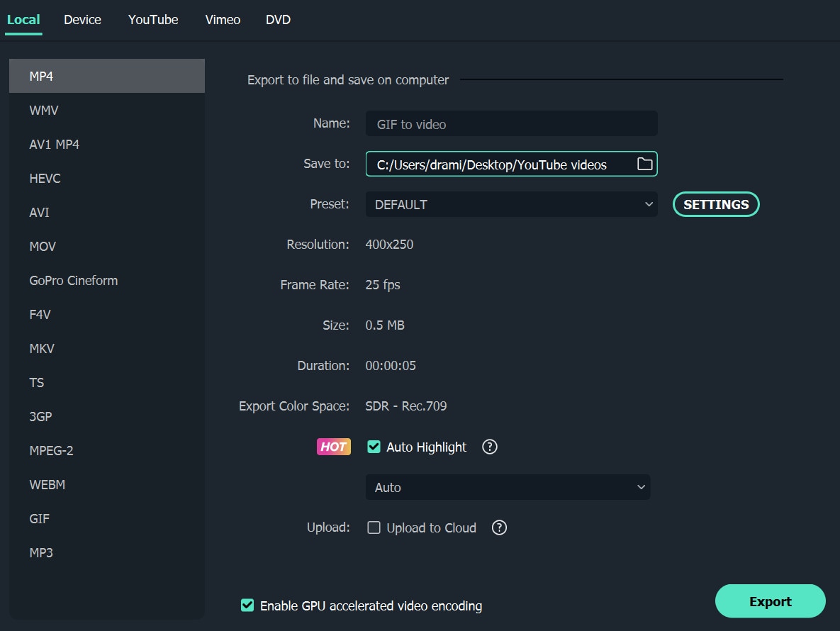Image resolution: width=840 pixels, height=631 pixels.
Task: Switch to the YouTube tab
Action: (x=153, y=20)
